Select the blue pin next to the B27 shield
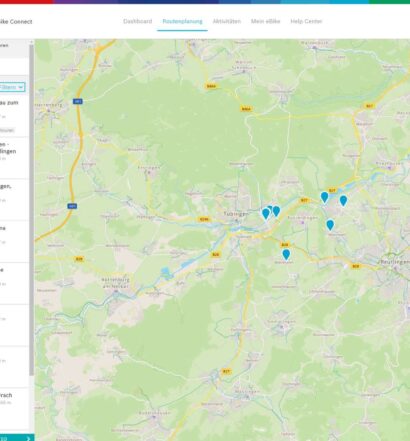The image size is (410, 441). coord(324,197)
